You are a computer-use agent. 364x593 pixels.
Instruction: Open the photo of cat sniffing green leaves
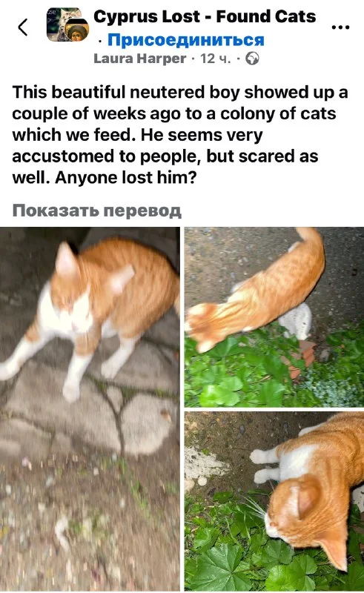point(274,502)
